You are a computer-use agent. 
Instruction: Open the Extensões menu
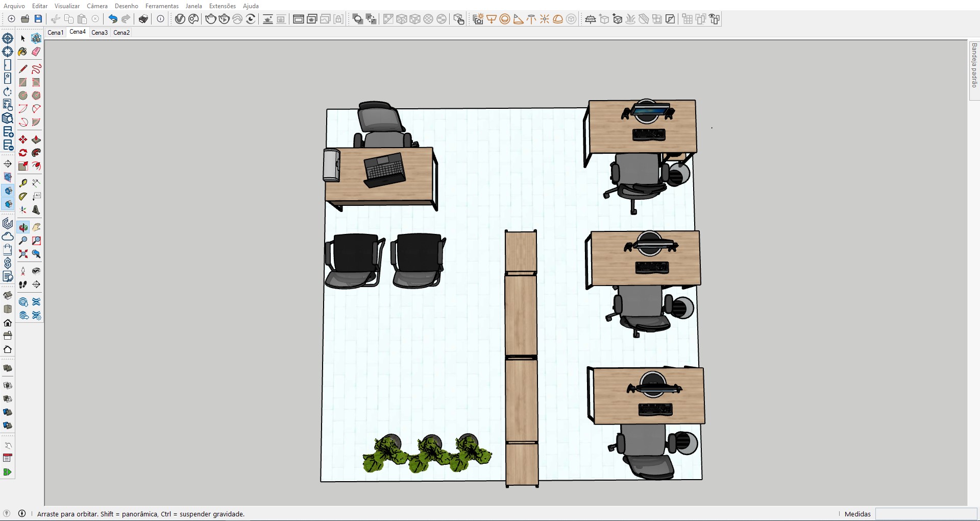coord(222,6)
